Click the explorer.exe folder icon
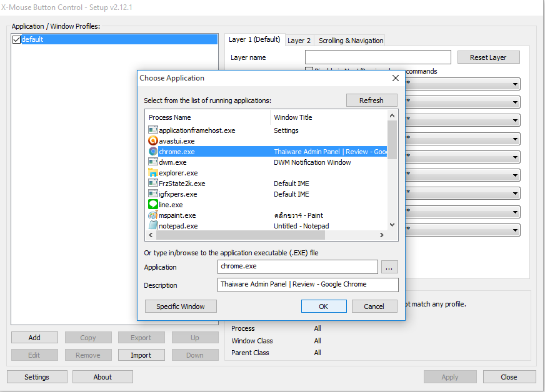 [153, 172]
